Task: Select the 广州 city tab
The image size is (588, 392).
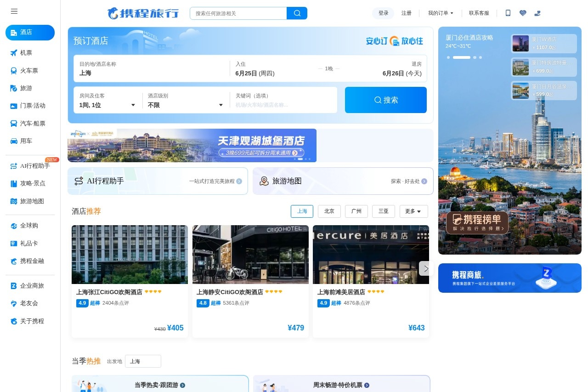Action: [x=356, y=211]
